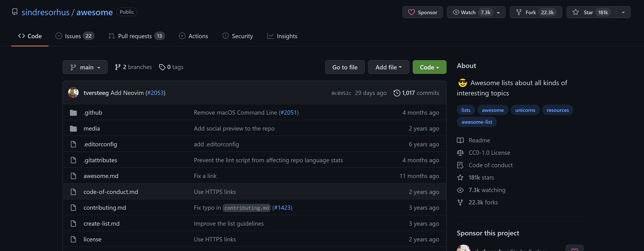Open the Issues tab
This screenshot has height=251, width=644.
pyautogui.click(x=75, y=36)
